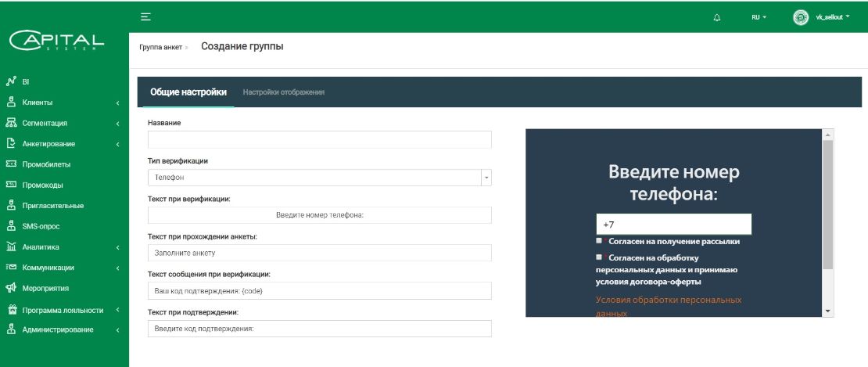Open the Тип верификации dropdown arrow
Viewport: 868px width, 367px height.
pos(486,178)
